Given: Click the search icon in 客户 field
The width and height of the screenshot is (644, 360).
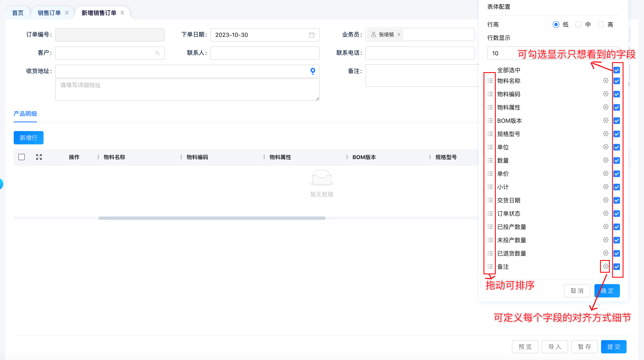Looking at the screenshot, I should 157,53.
